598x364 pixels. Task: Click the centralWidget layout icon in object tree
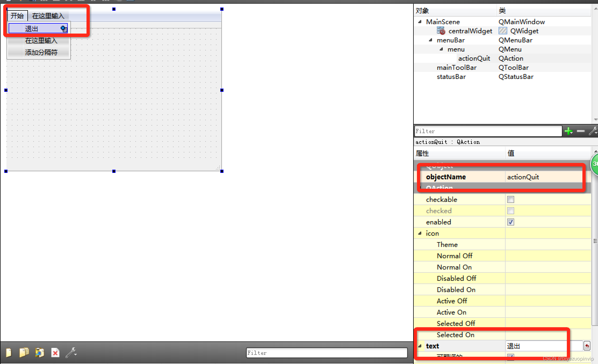click(x=441, y=31)
